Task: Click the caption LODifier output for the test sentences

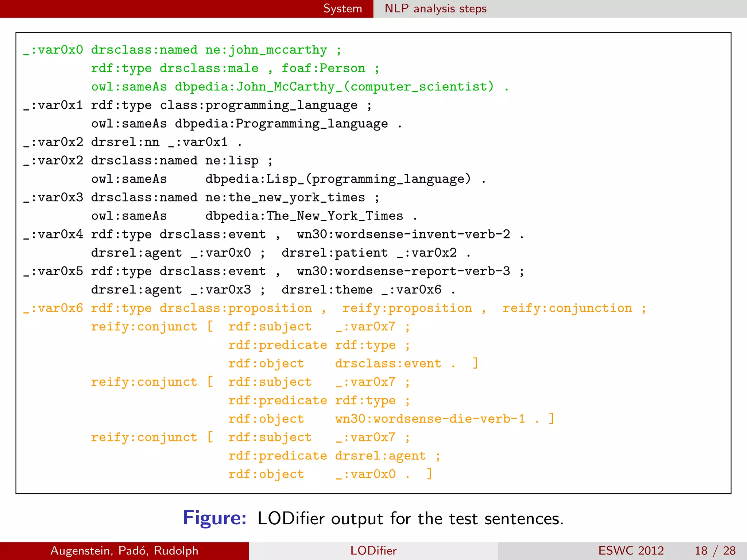Action: (x=411, y=518)
